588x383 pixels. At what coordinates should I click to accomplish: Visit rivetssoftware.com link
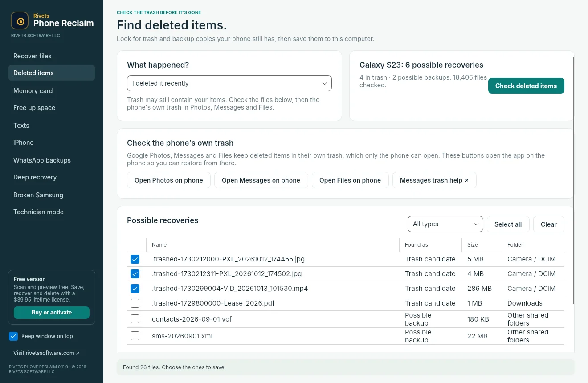(x=47, y=353)
